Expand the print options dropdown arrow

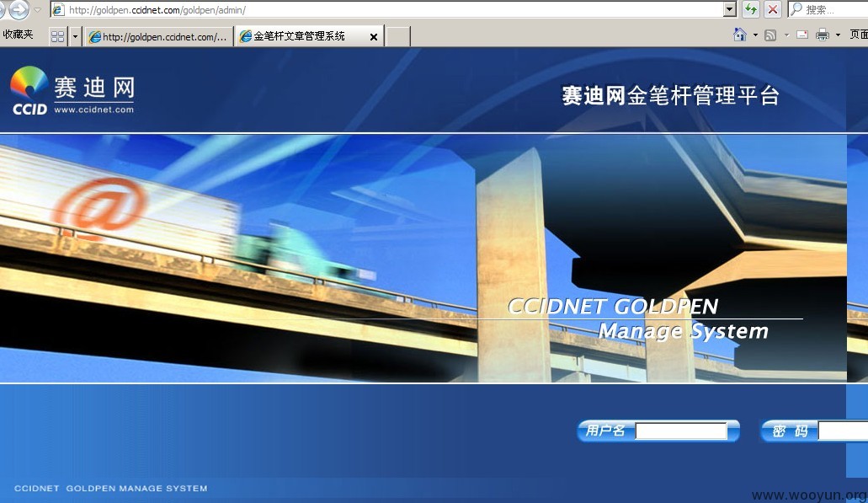838,35
